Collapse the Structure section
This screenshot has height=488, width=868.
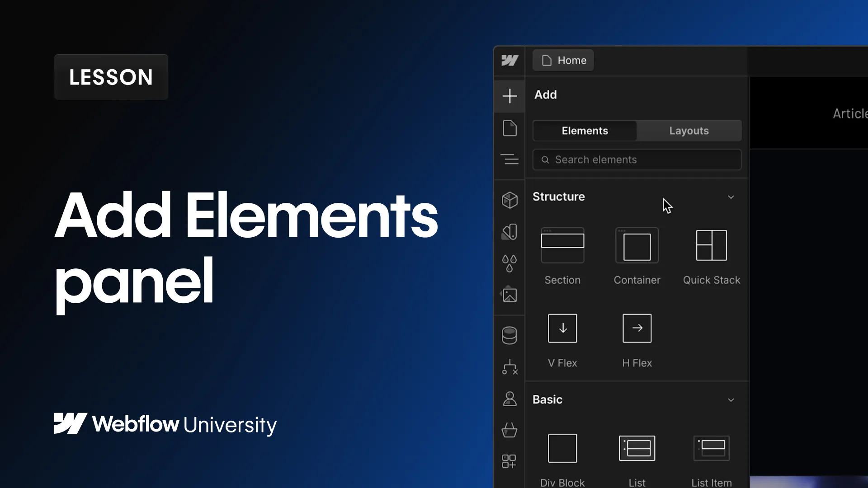(731, 197)
